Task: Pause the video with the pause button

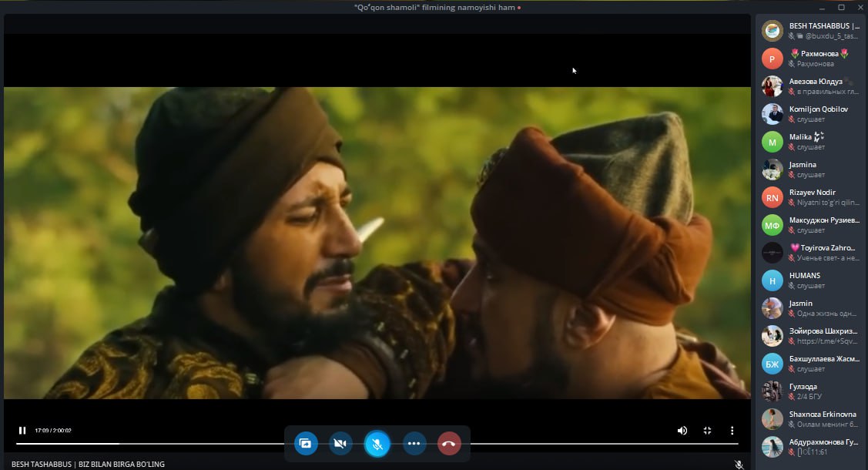Action: click(22, 430)
